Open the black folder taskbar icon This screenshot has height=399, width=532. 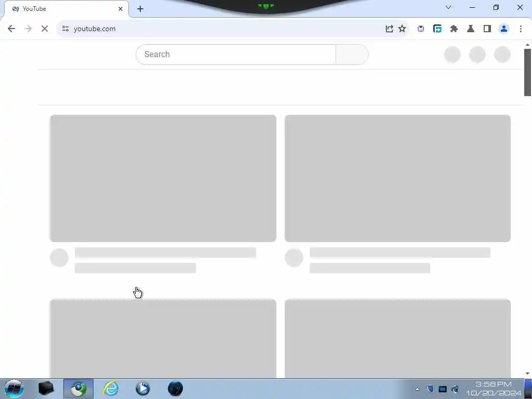46,389
